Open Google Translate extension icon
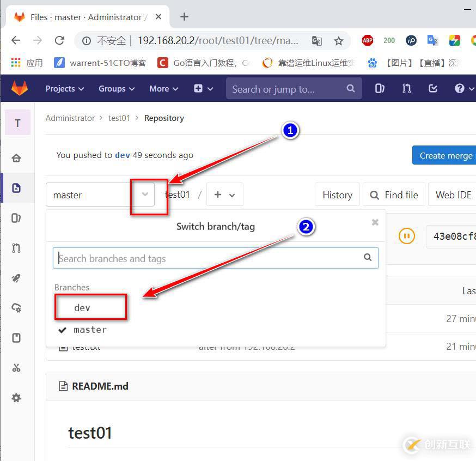This screenshot has width=476, height=461. pyautogui.click(x=432, y=40)
